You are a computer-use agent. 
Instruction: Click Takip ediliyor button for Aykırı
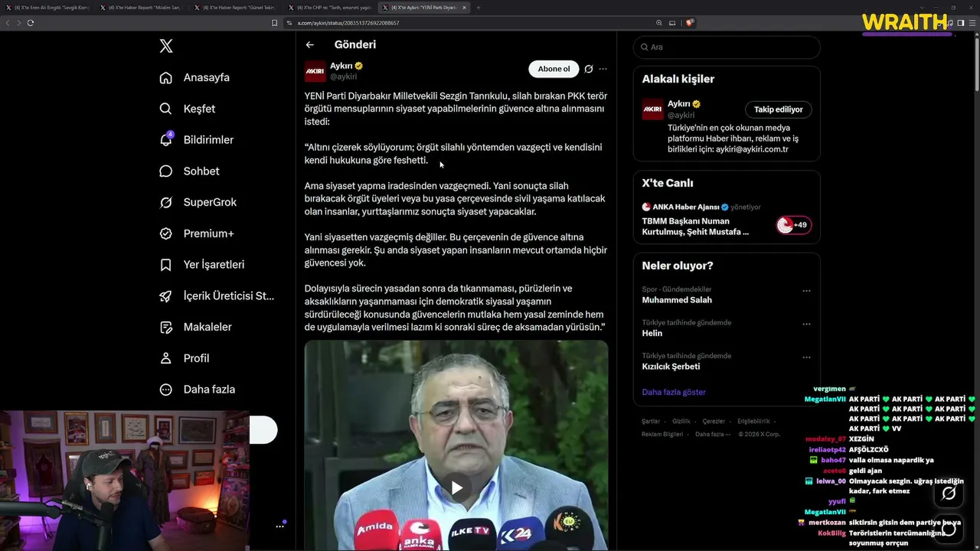click(778, 109)
